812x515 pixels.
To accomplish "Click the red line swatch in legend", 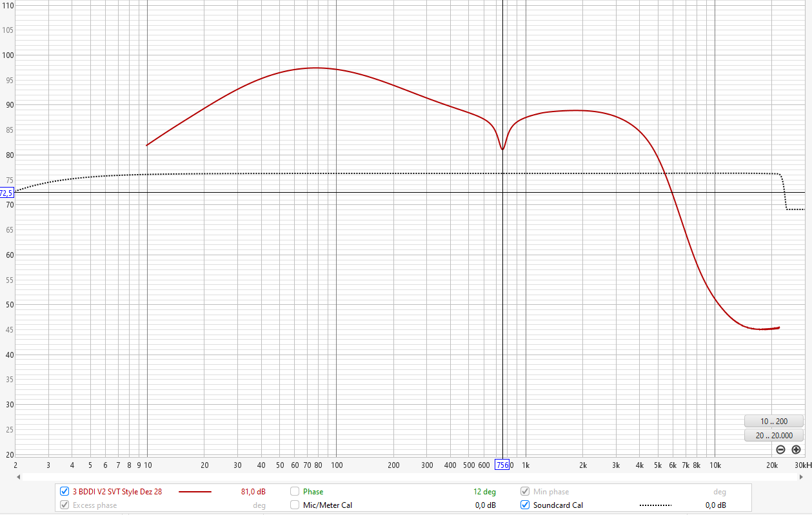I will pos(195,492).
